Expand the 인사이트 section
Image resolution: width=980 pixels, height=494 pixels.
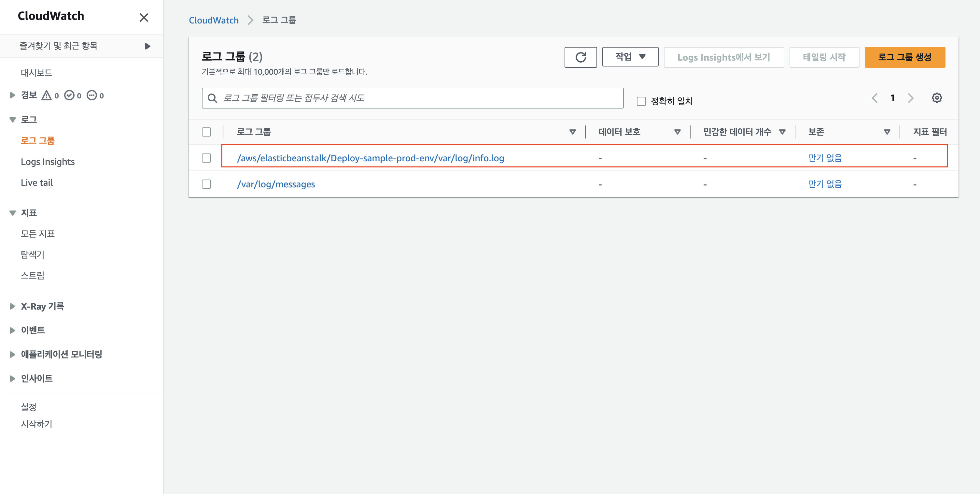pyautogui.click(x=12, y=378)
